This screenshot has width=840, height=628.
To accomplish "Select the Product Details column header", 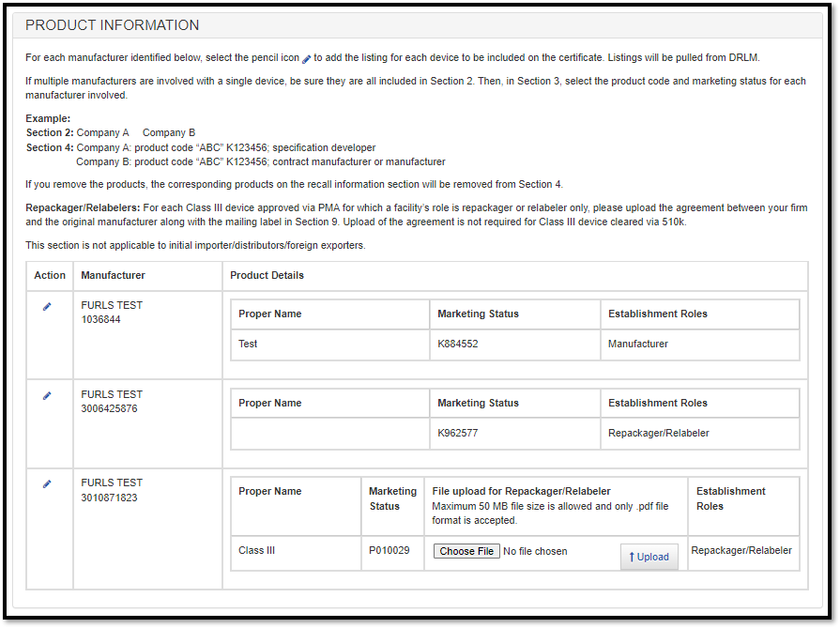I will click(267, 275).
